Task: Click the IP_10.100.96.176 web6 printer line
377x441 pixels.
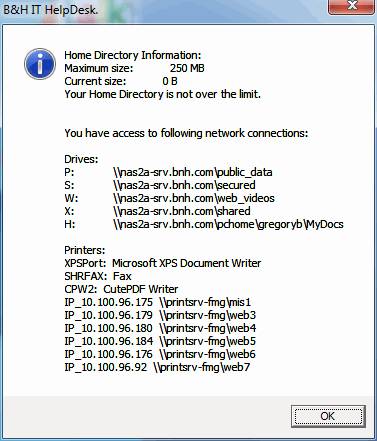Action: tap(160, 354)
